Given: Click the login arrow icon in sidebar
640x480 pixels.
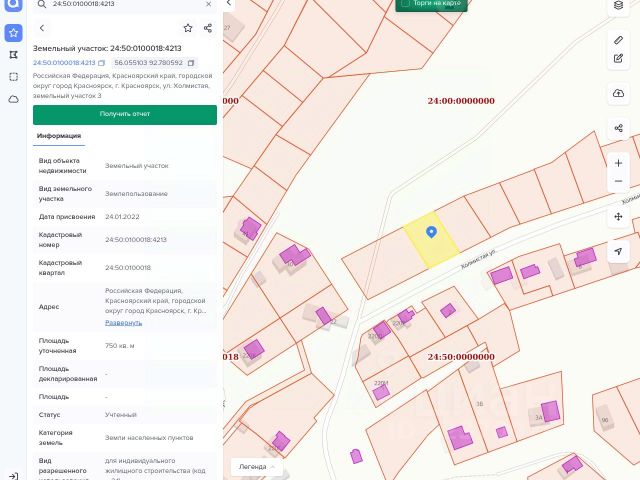Looking at the screenshot, I should 13,476.
